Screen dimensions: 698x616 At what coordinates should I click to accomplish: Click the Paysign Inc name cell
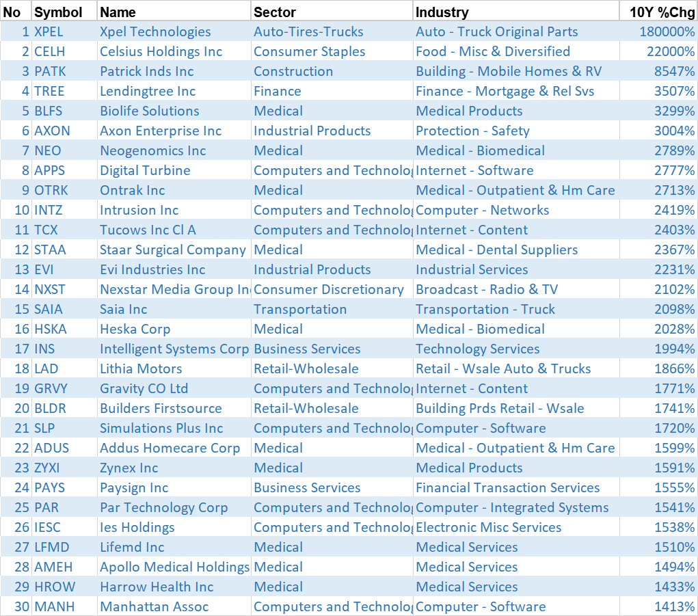click(x=174, y=487)
